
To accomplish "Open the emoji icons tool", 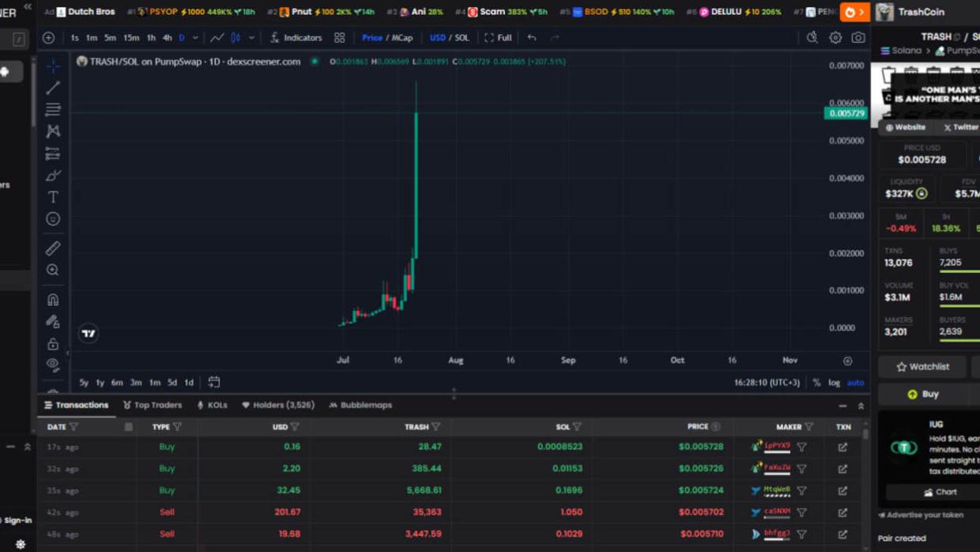I will click(x=53, y=218).
